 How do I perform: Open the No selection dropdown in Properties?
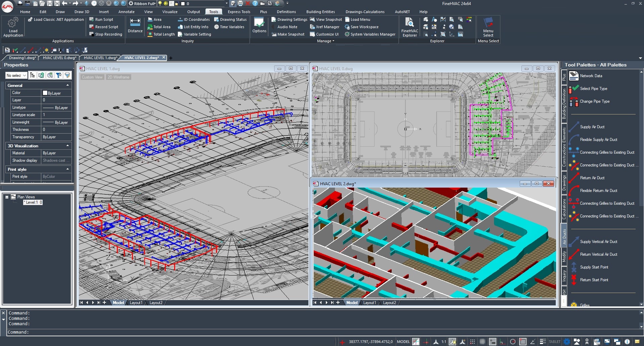15,75
